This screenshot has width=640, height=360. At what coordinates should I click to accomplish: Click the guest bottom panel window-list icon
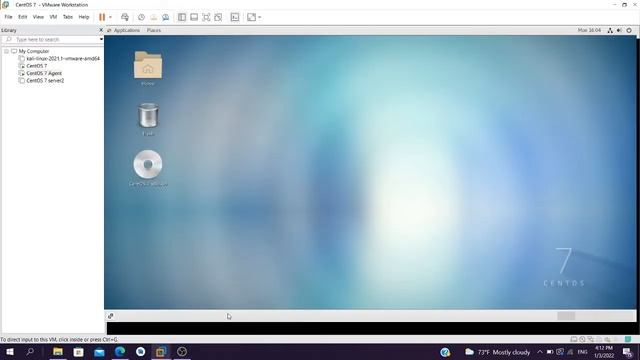111,316
